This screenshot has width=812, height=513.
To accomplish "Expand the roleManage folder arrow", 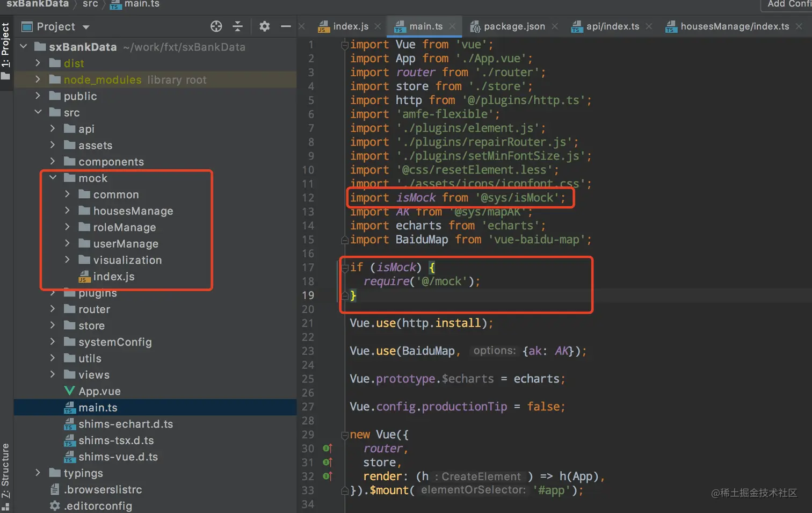I will pos(67,227).
